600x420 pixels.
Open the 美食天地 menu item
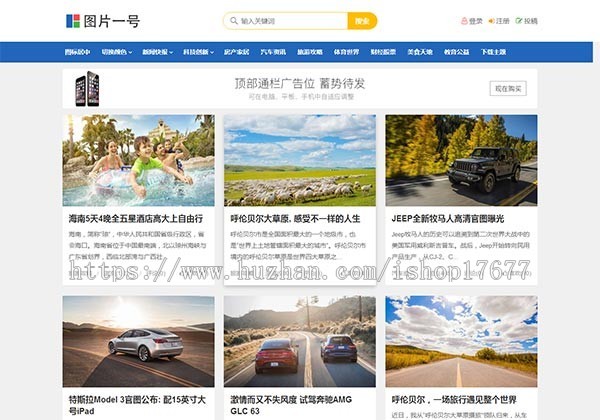(x=420, y=52)
